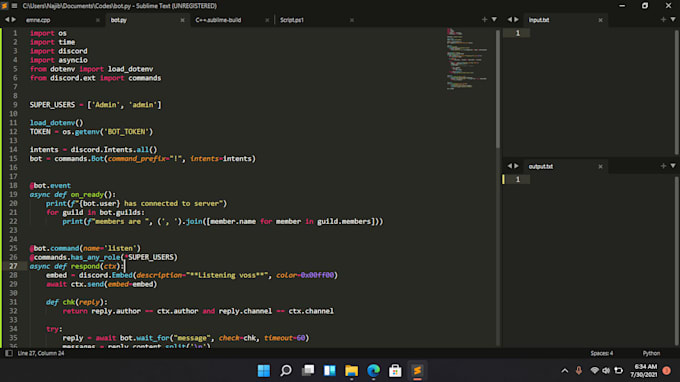Viewport: 680px width, 382px height.
Task: Toggle the side bar from status bar icon
Action: point(8,353)
